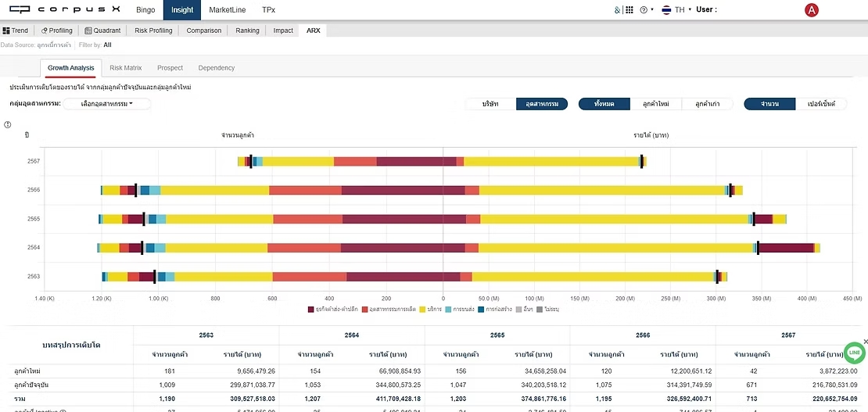Click the green LINE chat icon
868x412 pixels.
(x=854, y=353)
